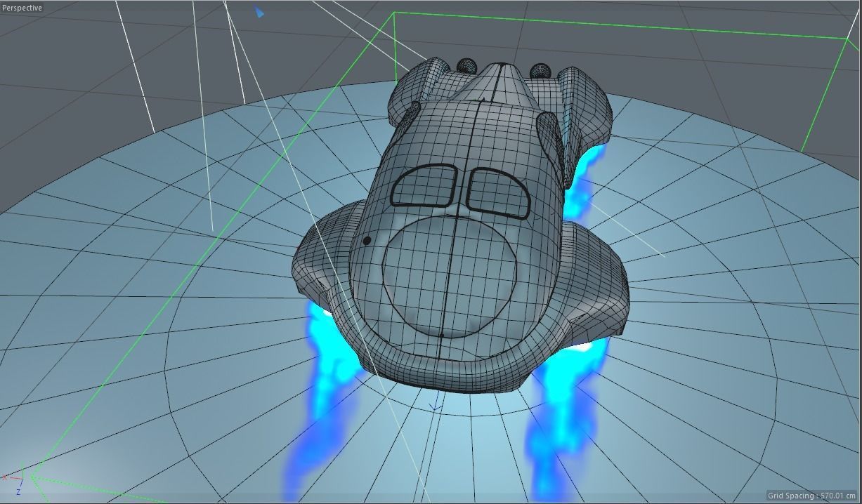Select the left cockpit window on the ship
Image resolution: width=862 pixels, height=504 pixels.
click(424, 187)
